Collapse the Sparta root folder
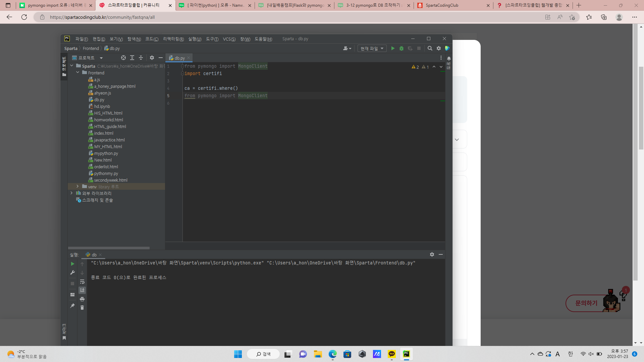This screenshot has height=362, width=644. point(72,66)
